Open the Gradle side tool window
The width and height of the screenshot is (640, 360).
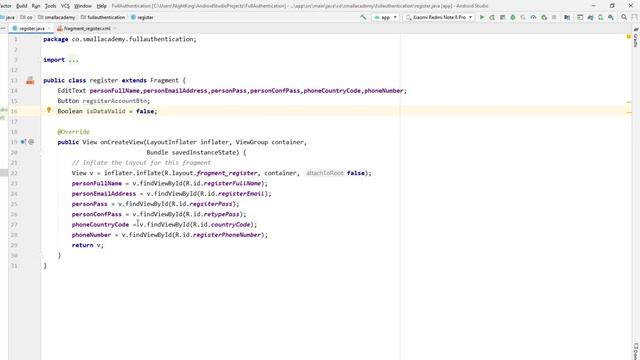point(636,38)
